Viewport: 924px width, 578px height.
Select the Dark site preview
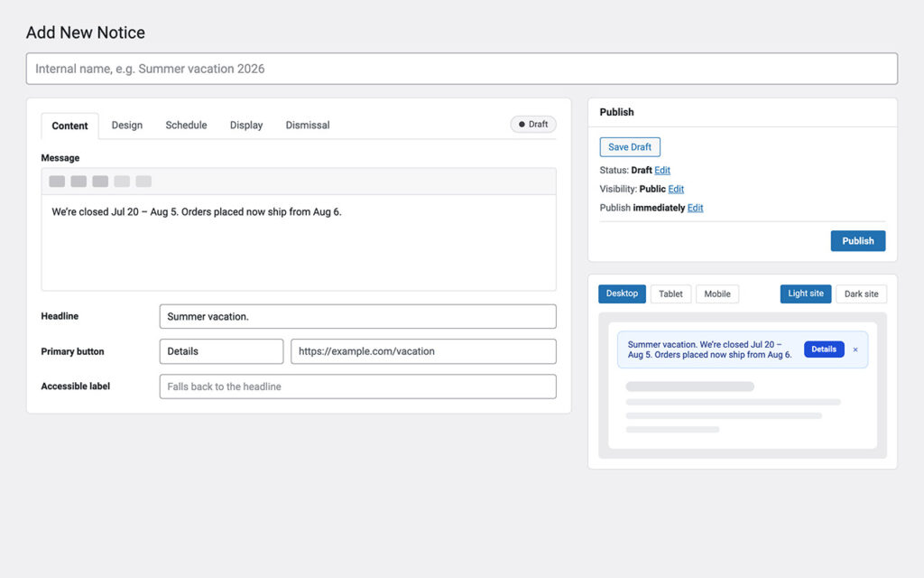click(x=861, y=294)
